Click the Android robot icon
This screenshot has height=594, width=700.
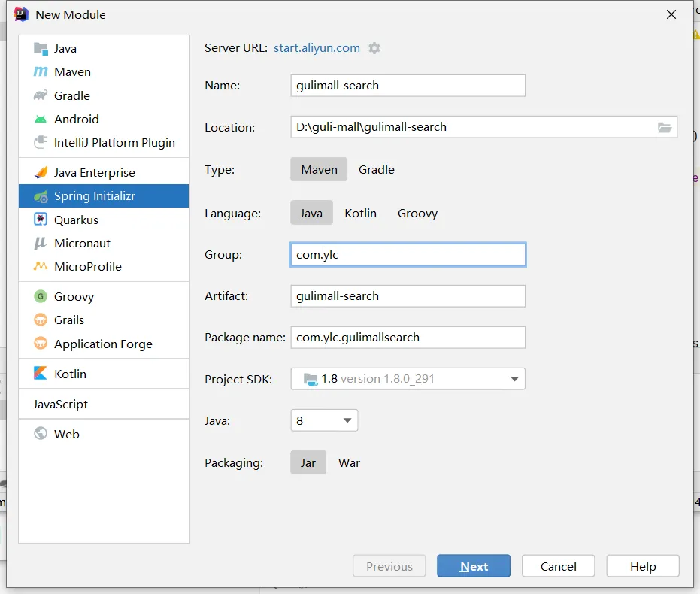point(41,119)
